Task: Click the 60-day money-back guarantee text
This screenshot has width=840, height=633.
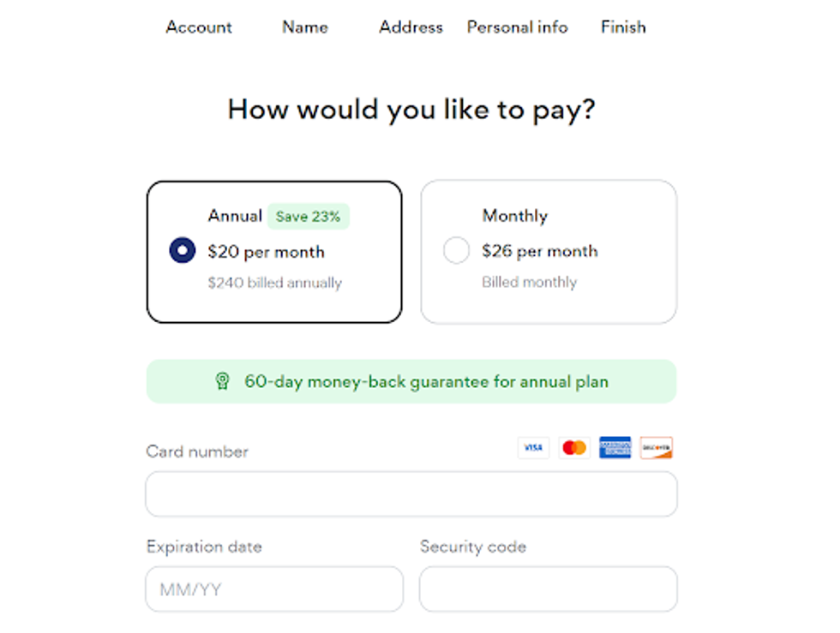Action: (x=426, y=382)
